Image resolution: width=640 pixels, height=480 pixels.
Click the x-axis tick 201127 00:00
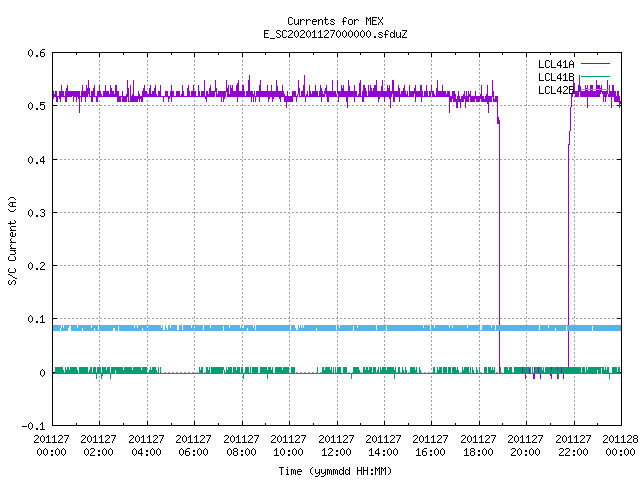coord(51,446)
